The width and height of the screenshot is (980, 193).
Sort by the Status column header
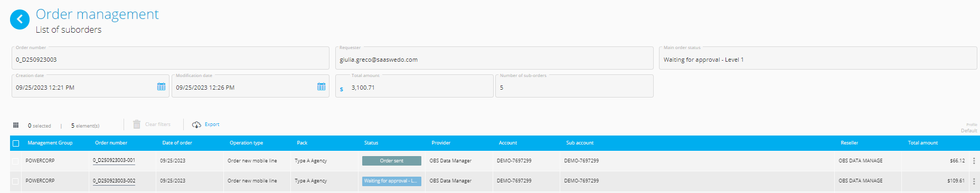[x=371, y=143]
